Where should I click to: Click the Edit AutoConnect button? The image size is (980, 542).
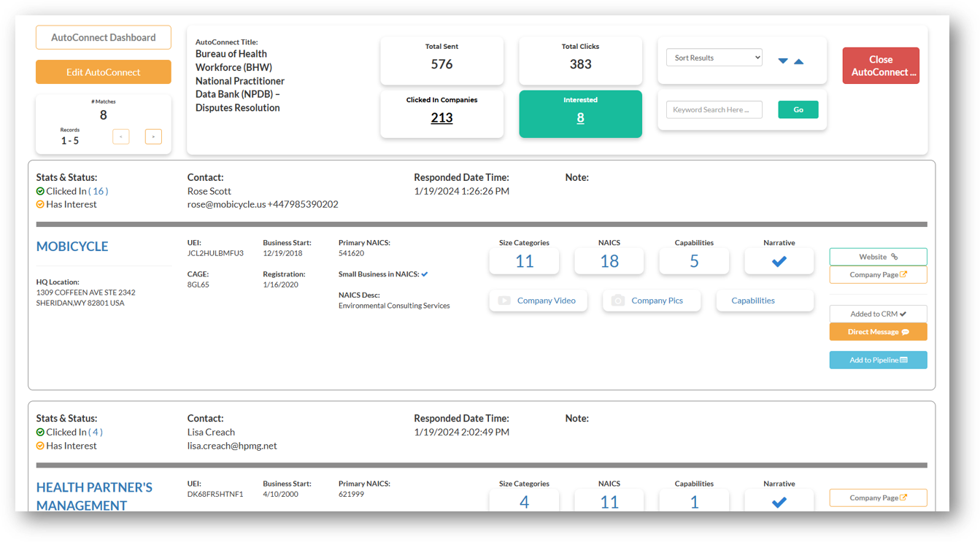click(104, 72)
